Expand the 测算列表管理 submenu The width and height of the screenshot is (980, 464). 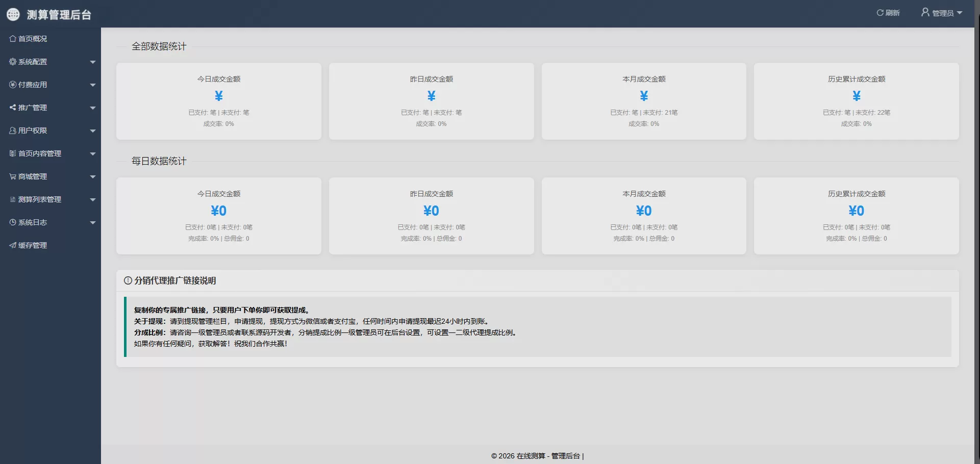[x=93, y=199]
